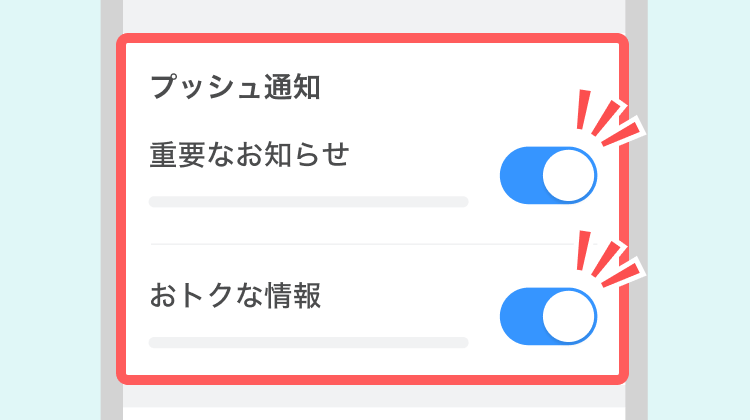Click the divider line between the two settings
Screen dimensions: 750x420
click(360, 243)
